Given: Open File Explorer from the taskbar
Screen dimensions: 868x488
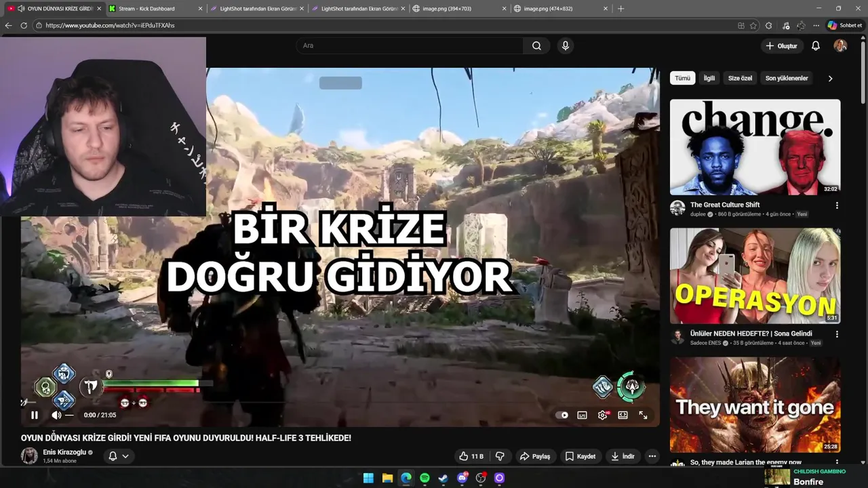Looking at the screenshot, I should click(387, 478).
